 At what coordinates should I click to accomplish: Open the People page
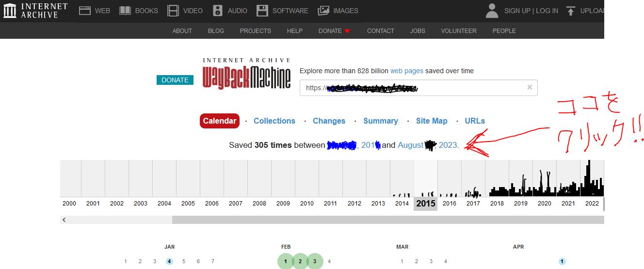[x=504, y=31]
